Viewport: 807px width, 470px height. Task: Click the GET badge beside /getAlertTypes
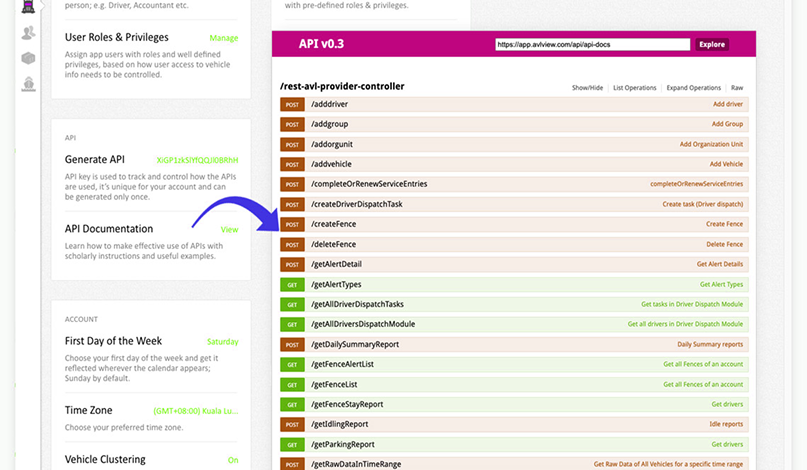pyautogui.click(x=293, y=284)
